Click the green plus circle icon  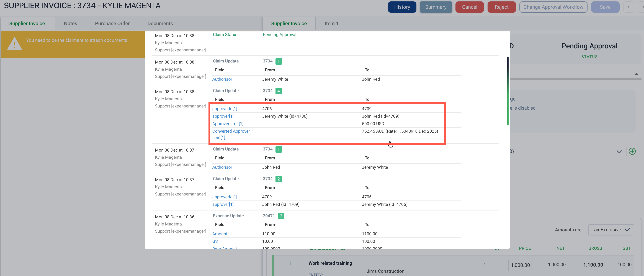click(632, 151)
